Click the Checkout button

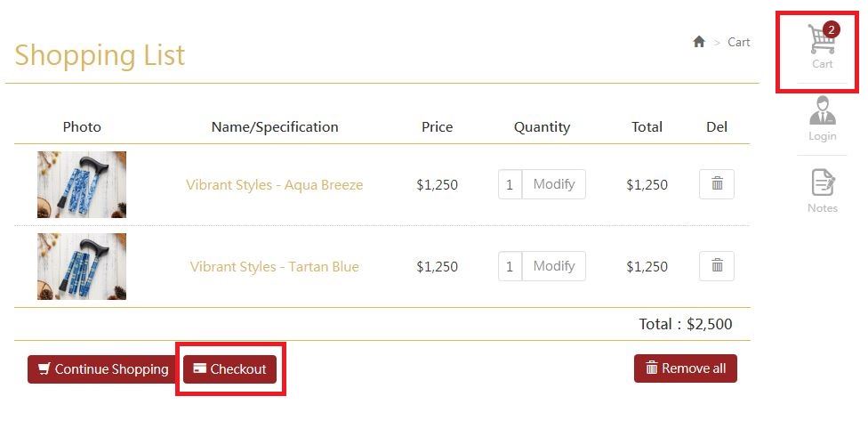[229, 368]
